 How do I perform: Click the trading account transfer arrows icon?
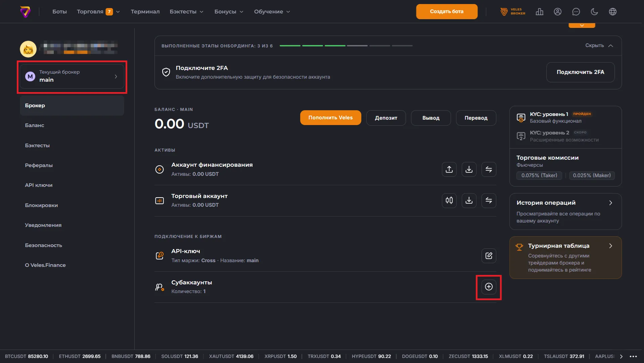tap(489, 201)
